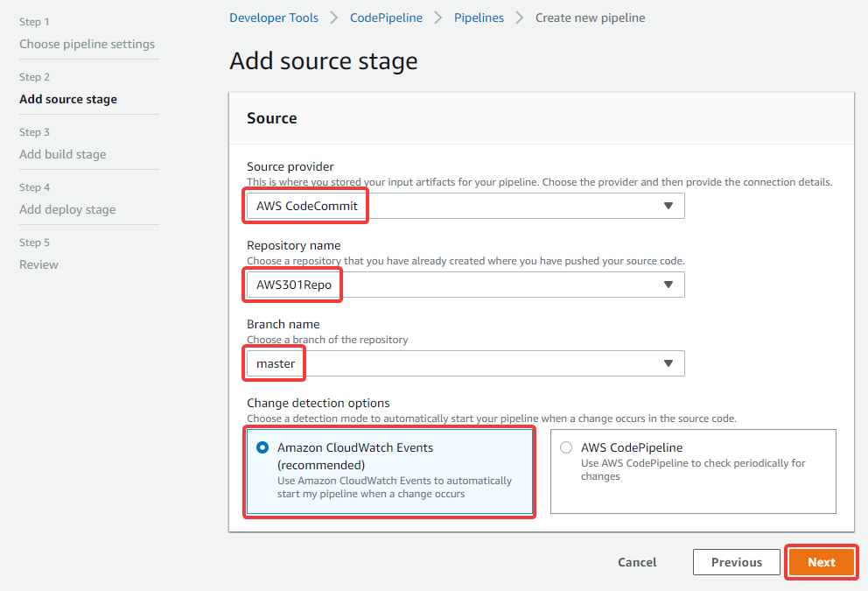Viewport: 868px width, 591px height.
Task: Click the Next button
Action: pyautogui.click(x=821, y=562)
